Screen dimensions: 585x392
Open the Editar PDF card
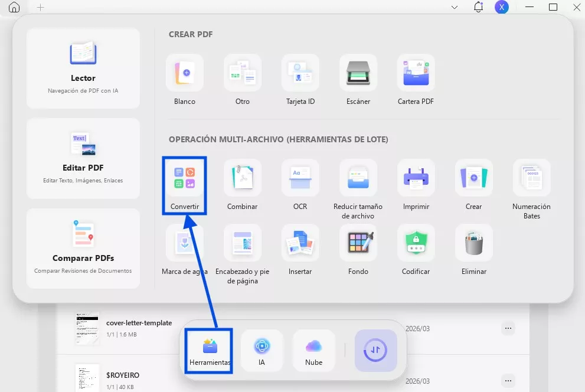(x=83, y=159)
